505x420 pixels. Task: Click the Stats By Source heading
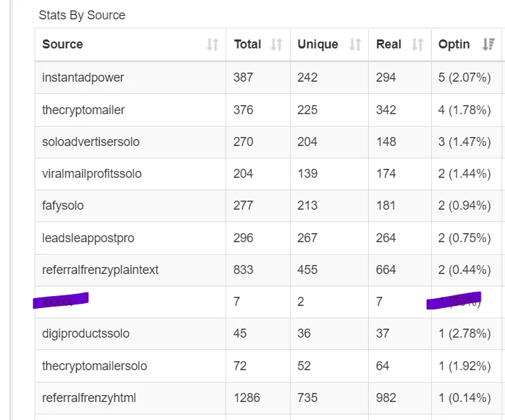point(82,15)
